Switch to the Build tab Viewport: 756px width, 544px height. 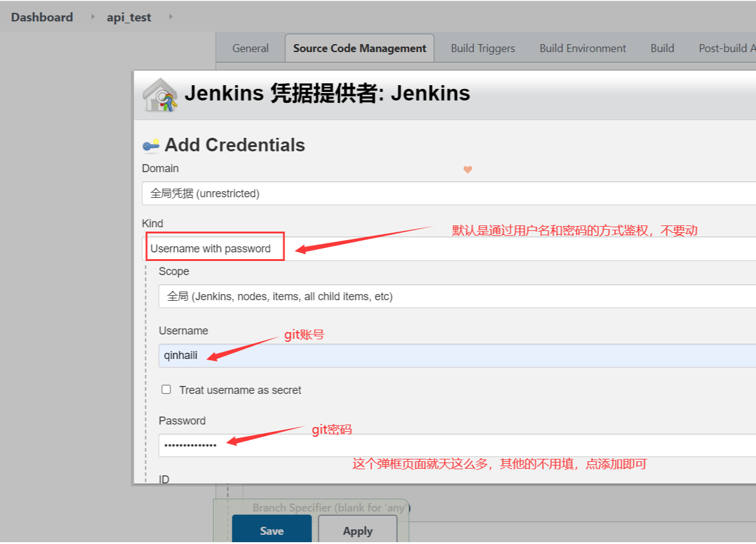coord(662,48)
